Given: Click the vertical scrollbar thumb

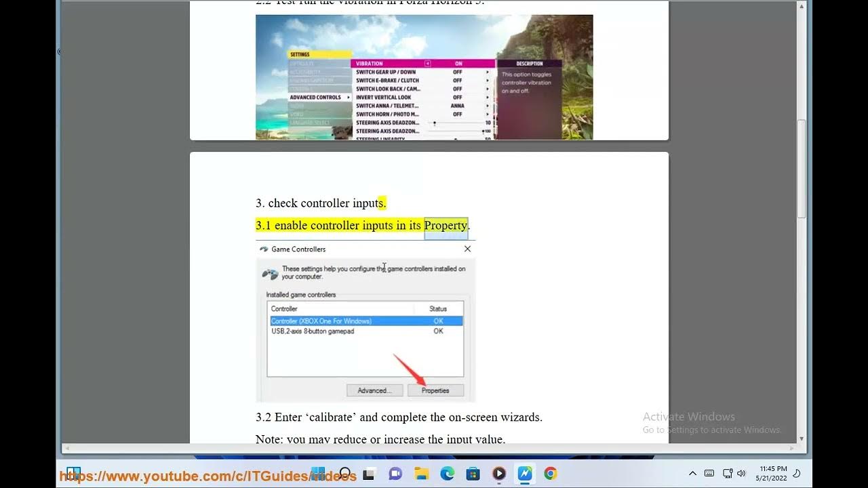Looking at the screenshot, I should 802,168.
